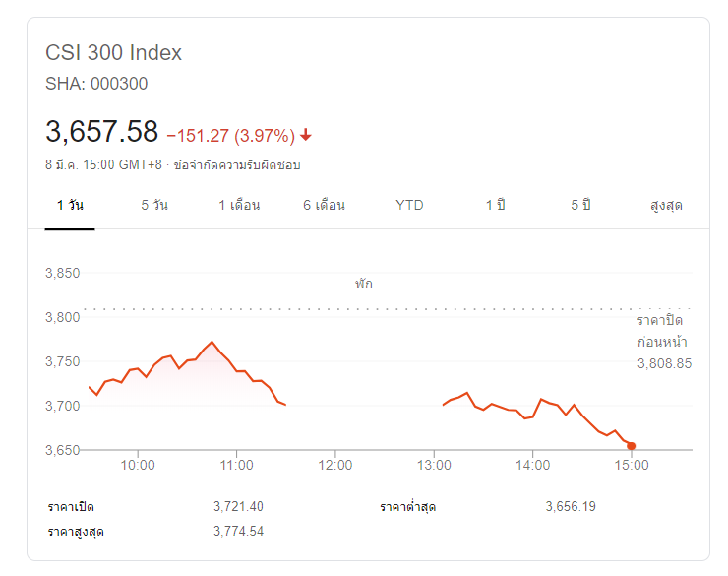Click the ราคาเปิด value 3,721.40
This screenshot has width=728, height=576.
click(238, 506)
